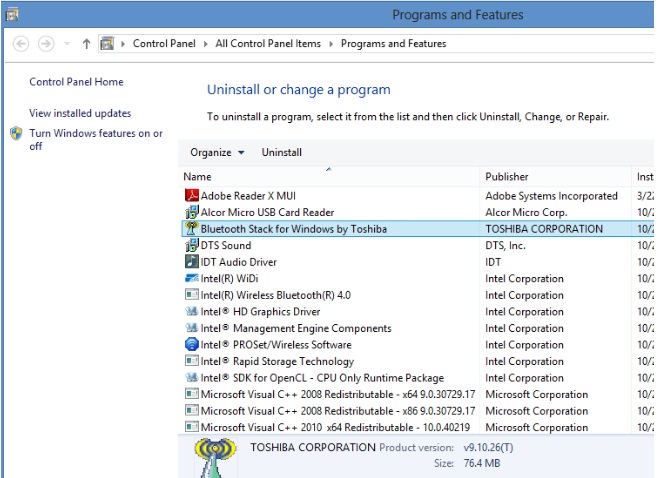Select Intel SDK for OpenCL runtime entry
Image resolution: width=659 pixels, height=478 pixels.
pyautogui.click(x=322, y=378)
